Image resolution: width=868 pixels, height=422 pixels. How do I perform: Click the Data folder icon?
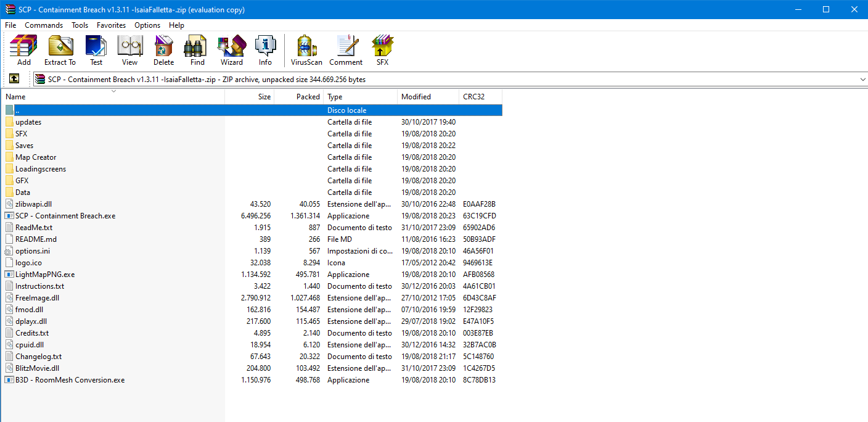click(9, 192)
